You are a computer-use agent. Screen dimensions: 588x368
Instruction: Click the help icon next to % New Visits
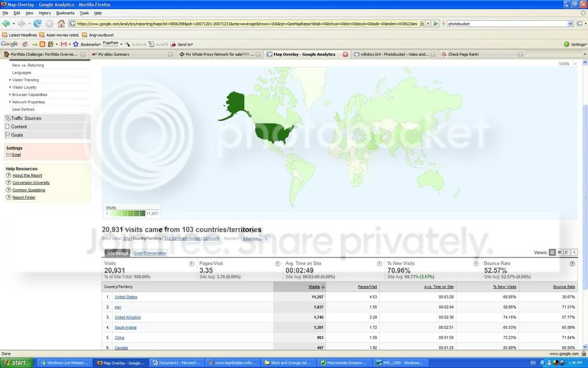476,264
